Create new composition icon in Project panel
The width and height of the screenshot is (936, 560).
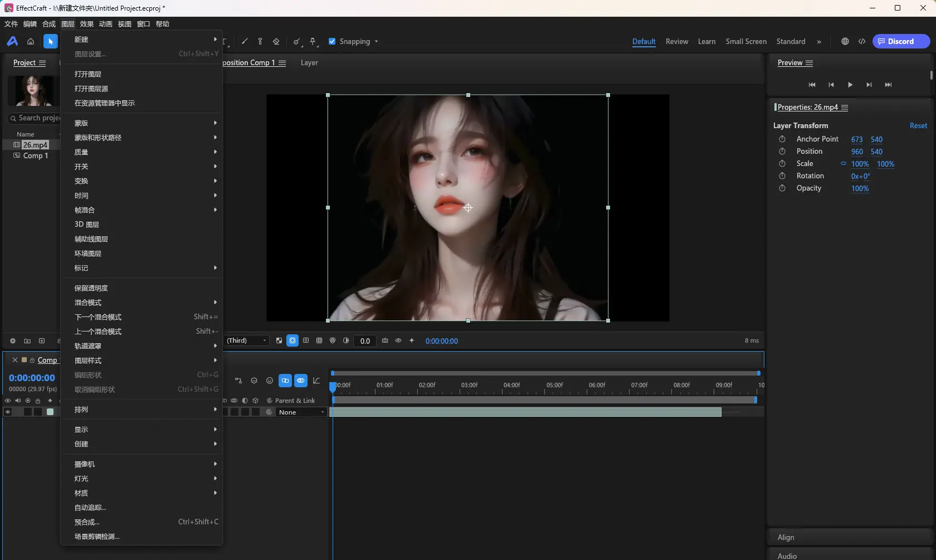pos(42,341)
